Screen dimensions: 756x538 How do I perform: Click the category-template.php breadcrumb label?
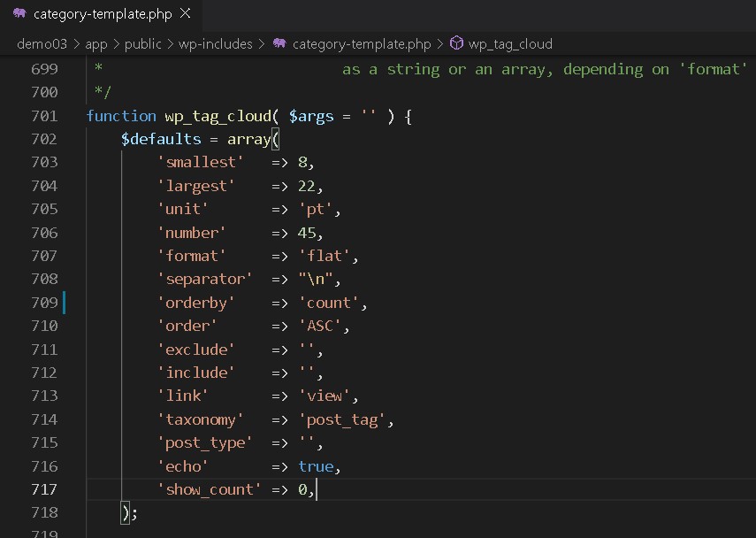pos(361,43)
